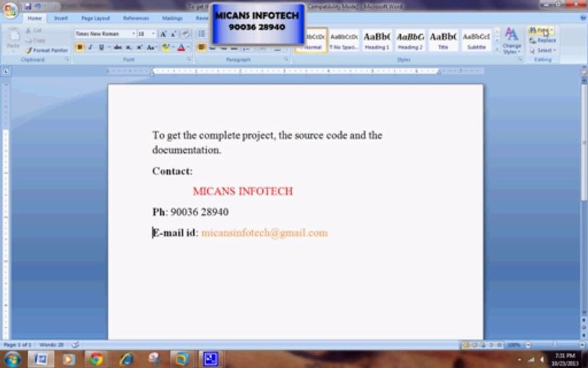
Task: Click the text highlight color swatch
Action: (x=165, y=48)
